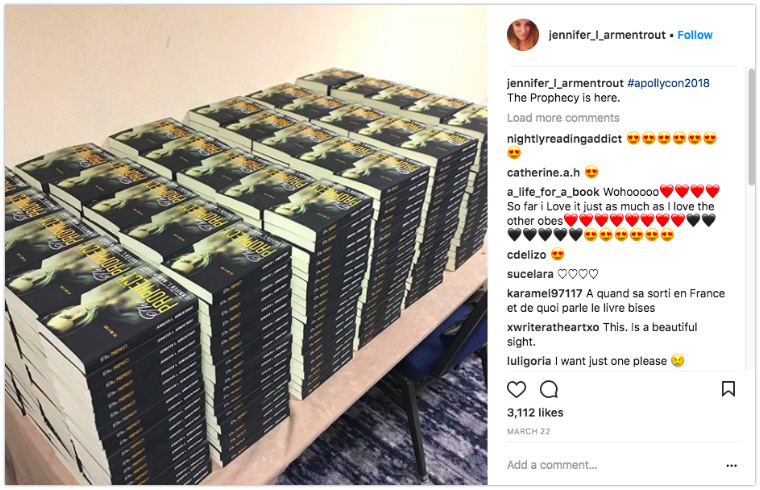Follow jennifer_l_armentrout
This screenshot has width=760, height=490.
tap(695, 35)
